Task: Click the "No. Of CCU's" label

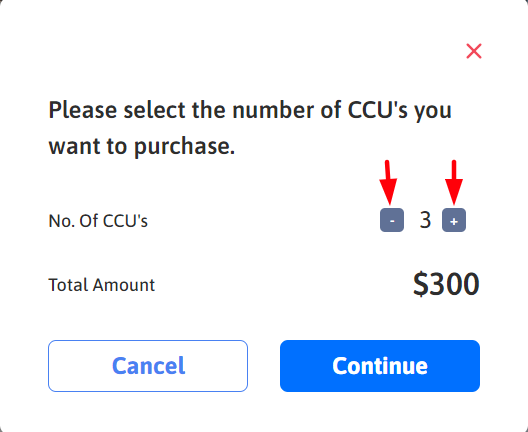Action: 98,221
